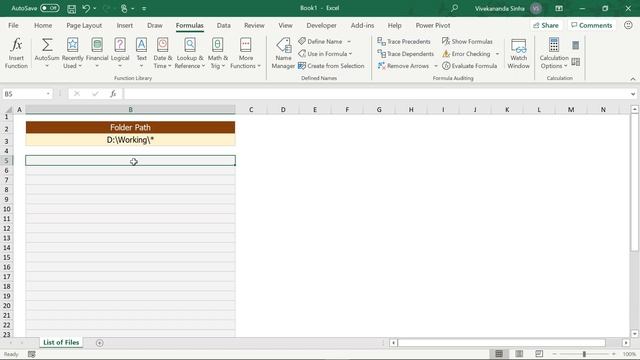Click the AutoSum sigma icon
This screenshot has width=640, height=360.
[47, 44]
